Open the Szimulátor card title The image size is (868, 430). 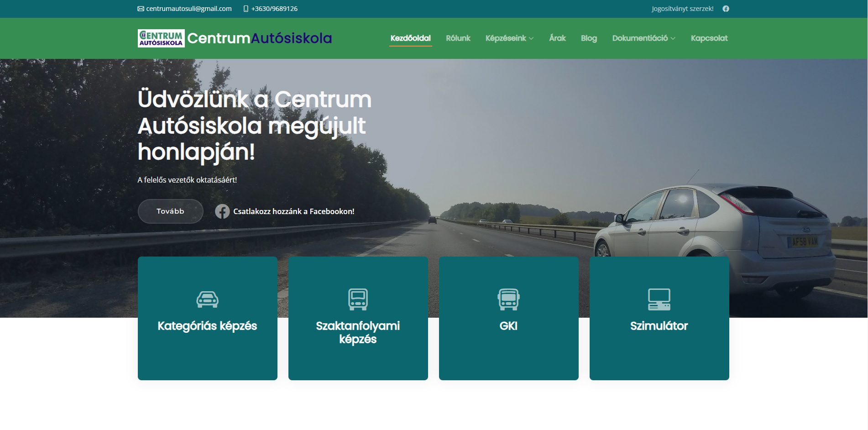click(659, 326)
